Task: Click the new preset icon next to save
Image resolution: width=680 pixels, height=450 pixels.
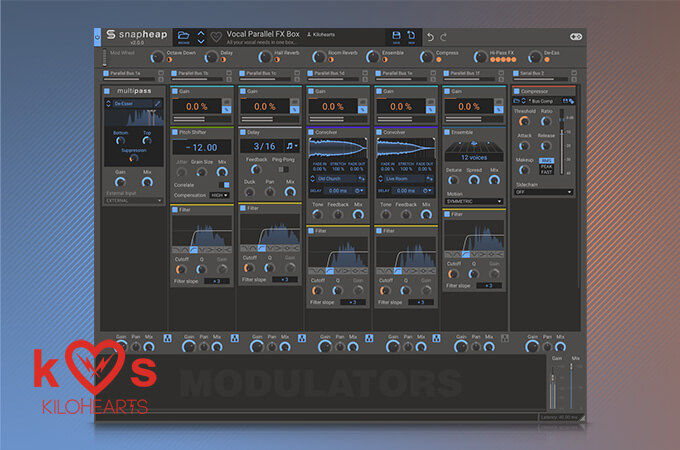Action: tap(411, 36)
